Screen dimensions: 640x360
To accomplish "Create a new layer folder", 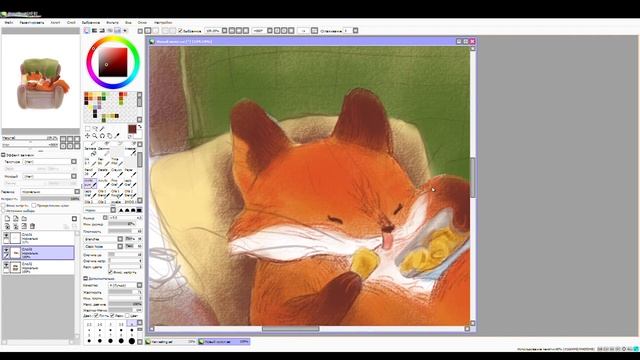I will tap(24, 219).
